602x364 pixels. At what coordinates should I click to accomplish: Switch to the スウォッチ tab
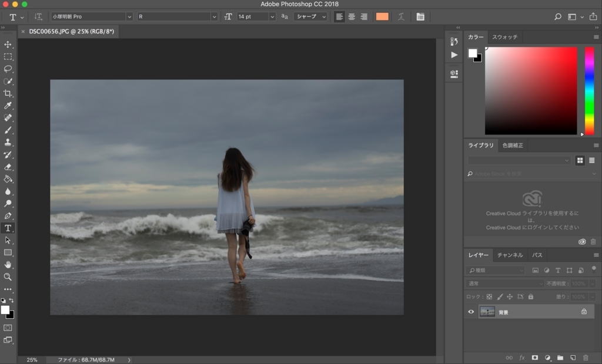click(x=505, y=37)
